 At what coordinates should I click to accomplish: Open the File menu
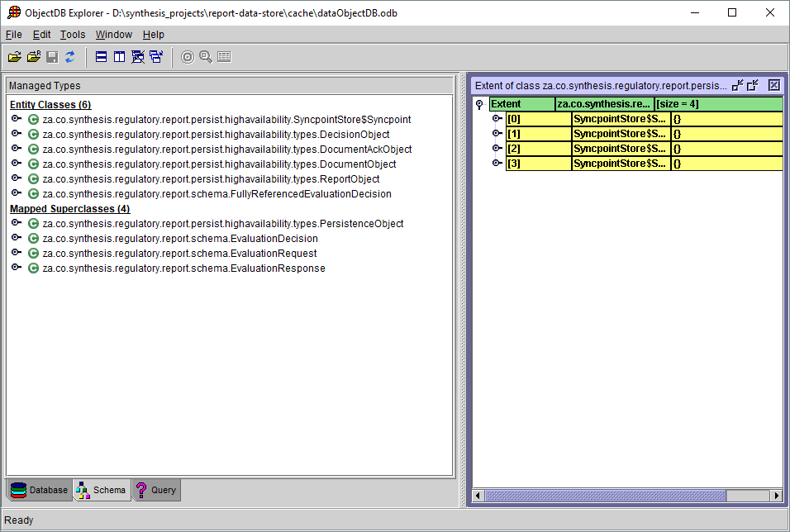13,34
